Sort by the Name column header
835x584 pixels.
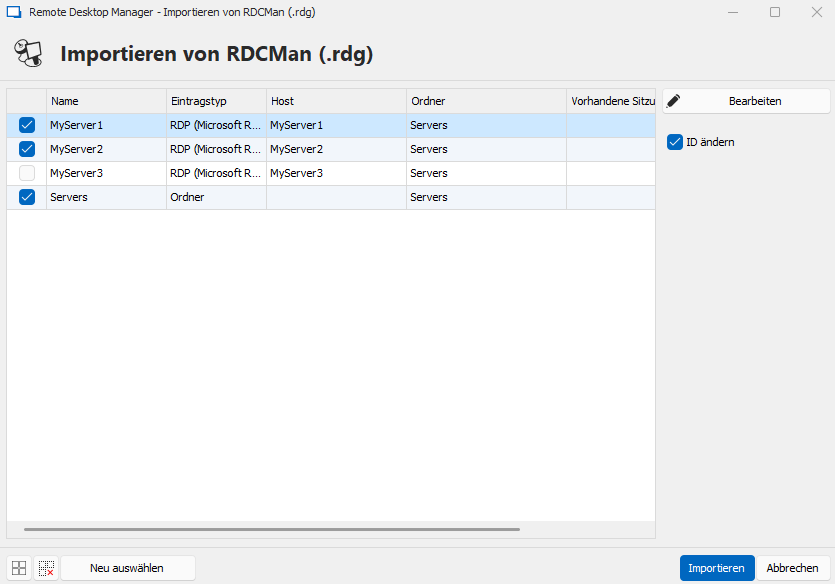coord(107,101)
